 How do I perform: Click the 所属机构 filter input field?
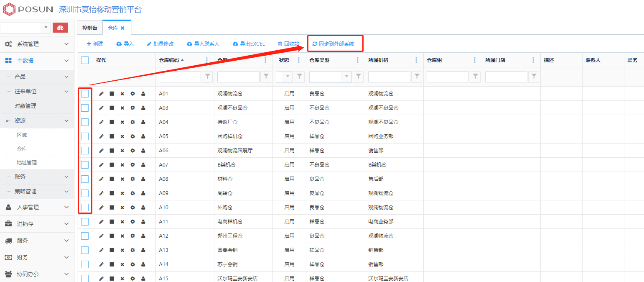click(389, 77)
